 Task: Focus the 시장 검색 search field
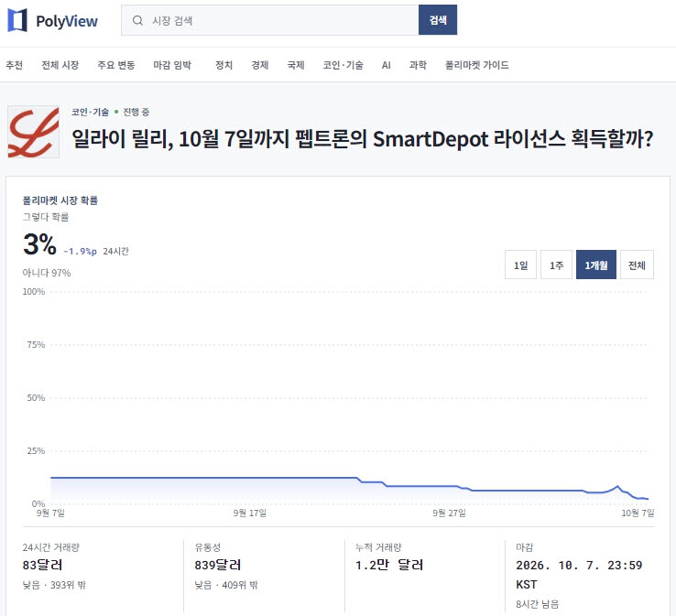tap(270, 20)
